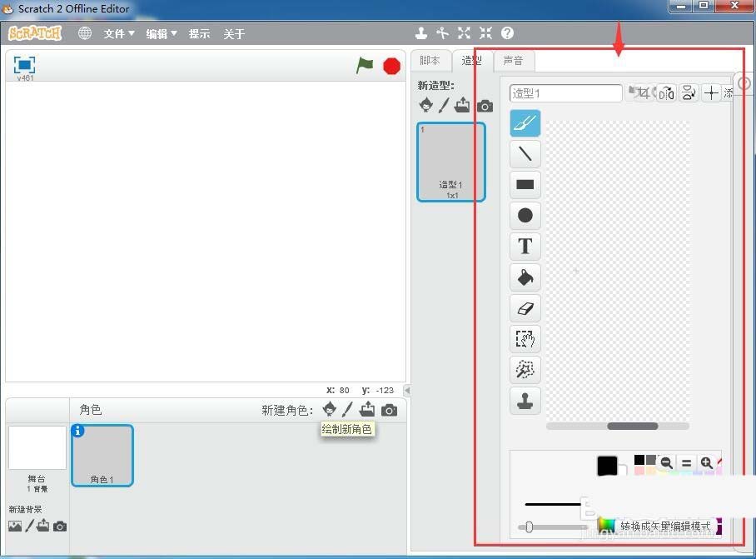Paint a new costume with brush icon
Screen dimensions: 756x559
(444, 105)
